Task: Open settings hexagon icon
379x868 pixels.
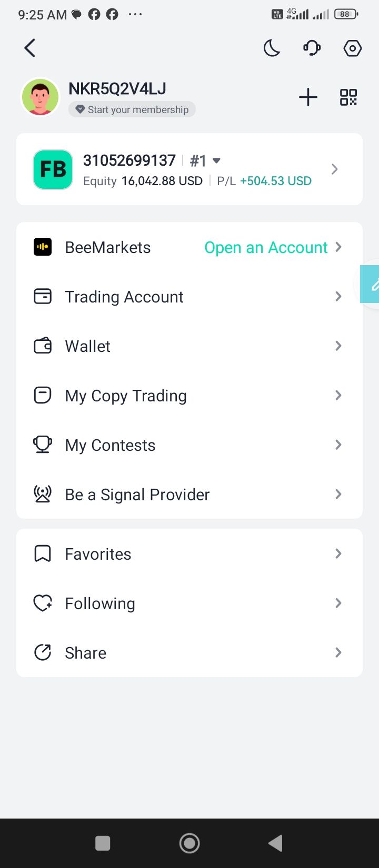Action: pyautogui.click(x=352, y=48)
